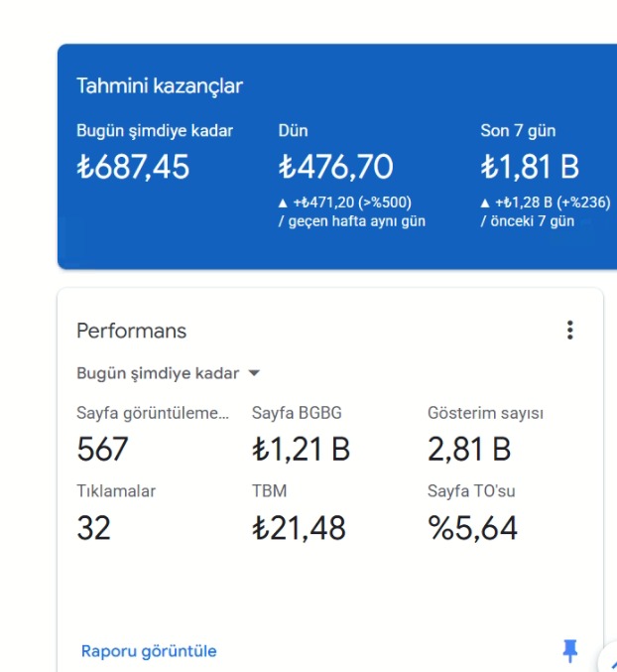Pin the Performans card with the pin icon

570,651
